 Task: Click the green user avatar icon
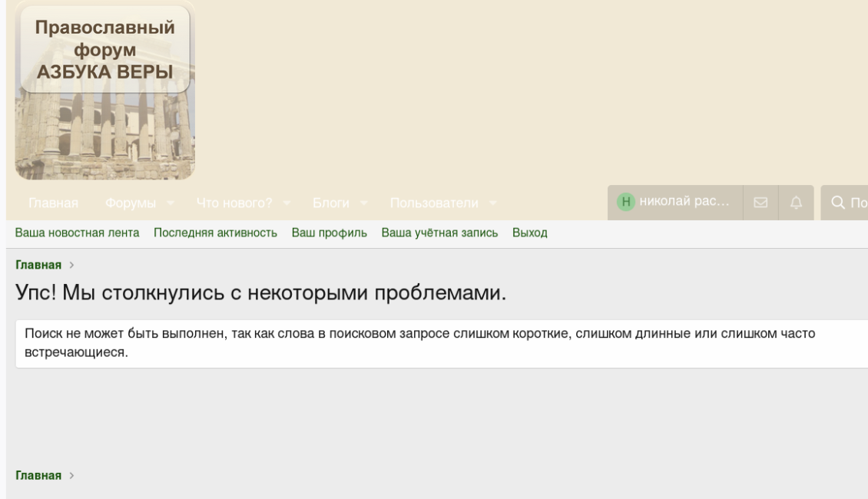click(x=625, y=202)
